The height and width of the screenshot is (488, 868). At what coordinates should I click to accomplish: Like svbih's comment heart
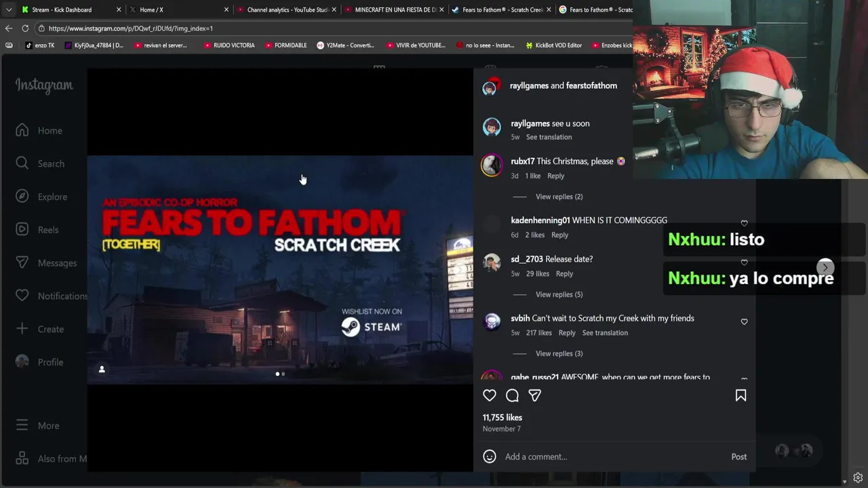[744, 321]
